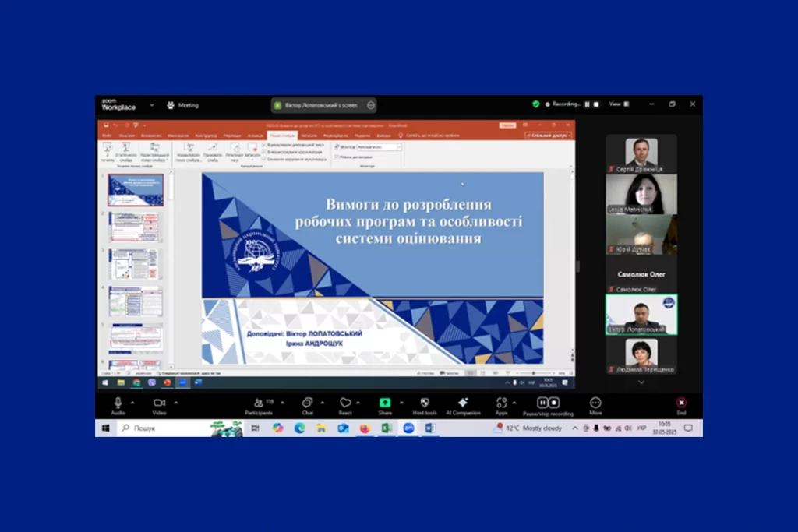Open the Apps icon in Zoom toolbar
Image resolution: width=798 pixels, height=532 pixels.
coord(501,402)
